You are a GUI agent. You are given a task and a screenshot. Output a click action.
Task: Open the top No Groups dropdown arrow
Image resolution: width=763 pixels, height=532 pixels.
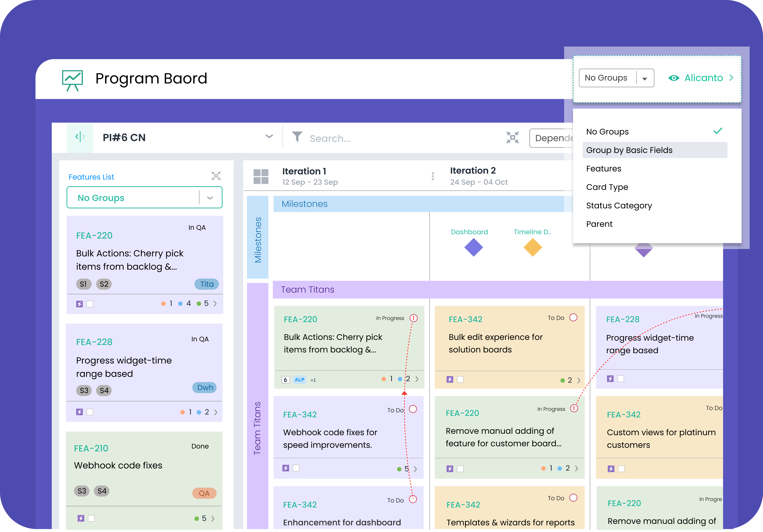point(644,79)
